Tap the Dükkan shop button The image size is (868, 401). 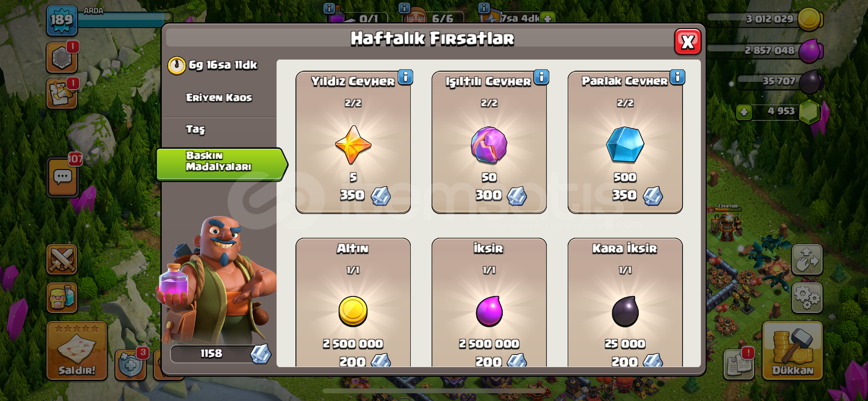point(792,350)
